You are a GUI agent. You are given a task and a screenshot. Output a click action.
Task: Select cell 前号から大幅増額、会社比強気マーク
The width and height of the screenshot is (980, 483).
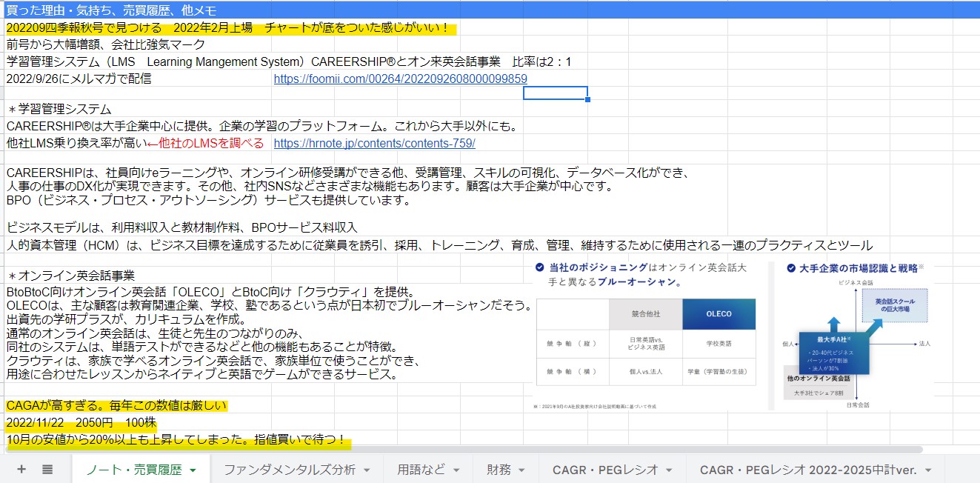pos(105,44)
